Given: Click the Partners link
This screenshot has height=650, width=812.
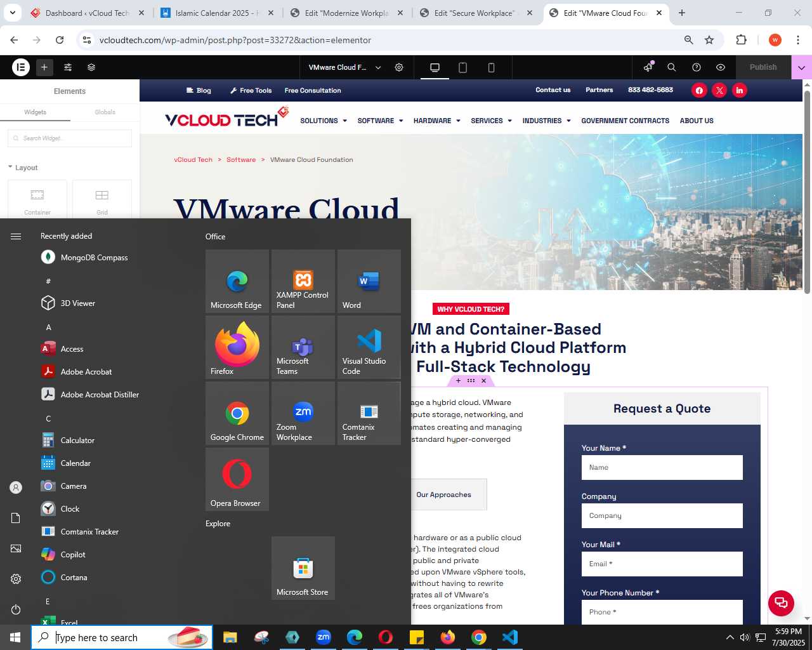Looking at the screenshot, I should tap(599, 90).
